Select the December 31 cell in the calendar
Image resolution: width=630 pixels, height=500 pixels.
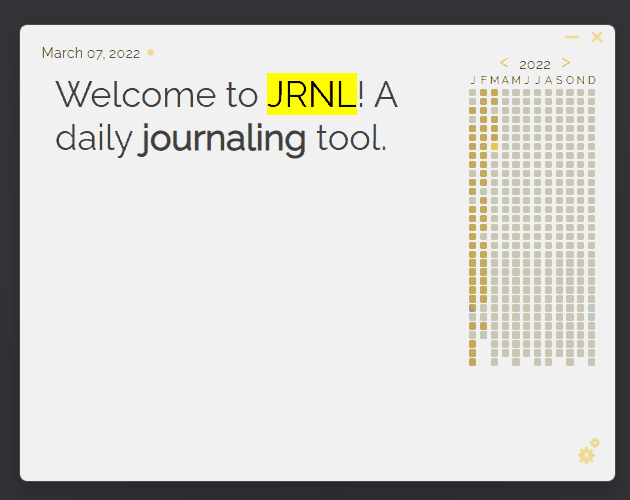pyautogui.click(x=591, y=362)
